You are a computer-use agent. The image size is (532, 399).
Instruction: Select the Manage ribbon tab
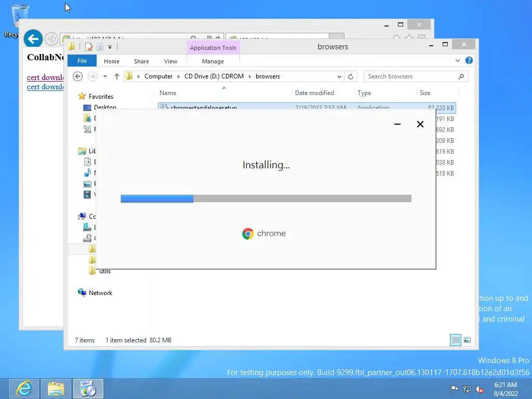point(212,61)
